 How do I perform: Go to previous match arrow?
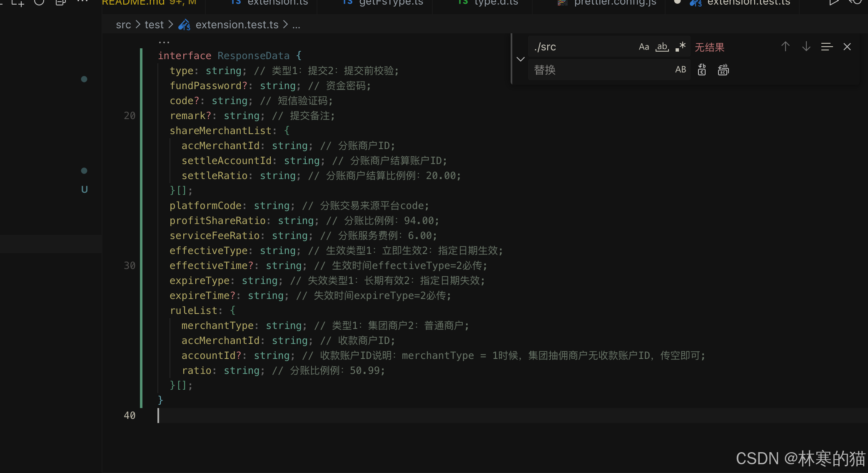pyautogui.click(x=785, y=47)
